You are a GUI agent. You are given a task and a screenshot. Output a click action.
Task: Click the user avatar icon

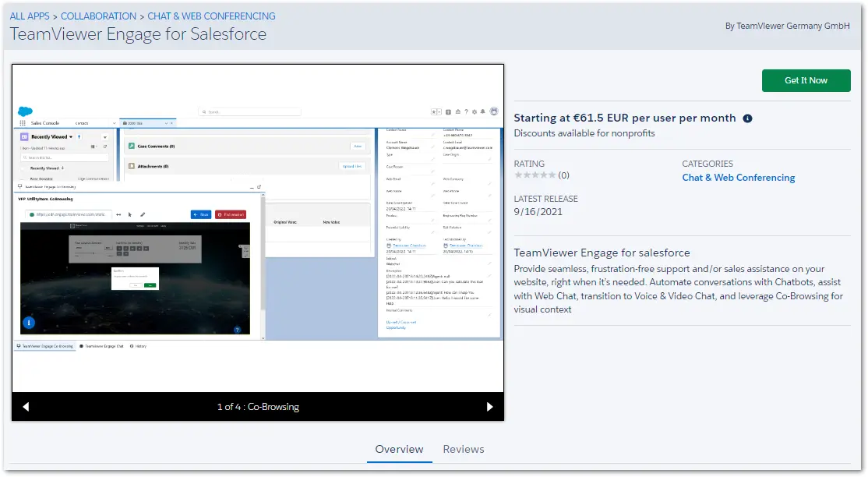coord(494,111)
